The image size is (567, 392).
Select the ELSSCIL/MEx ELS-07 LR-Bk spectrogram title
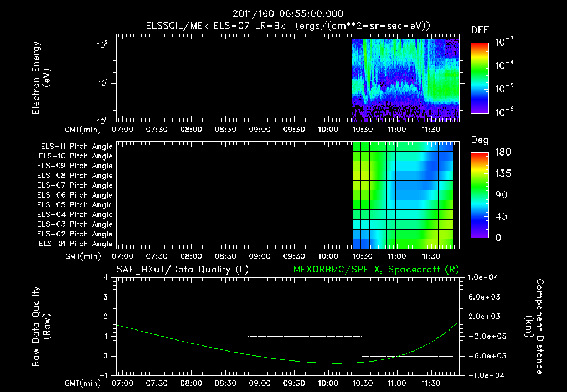coord(288,26)
